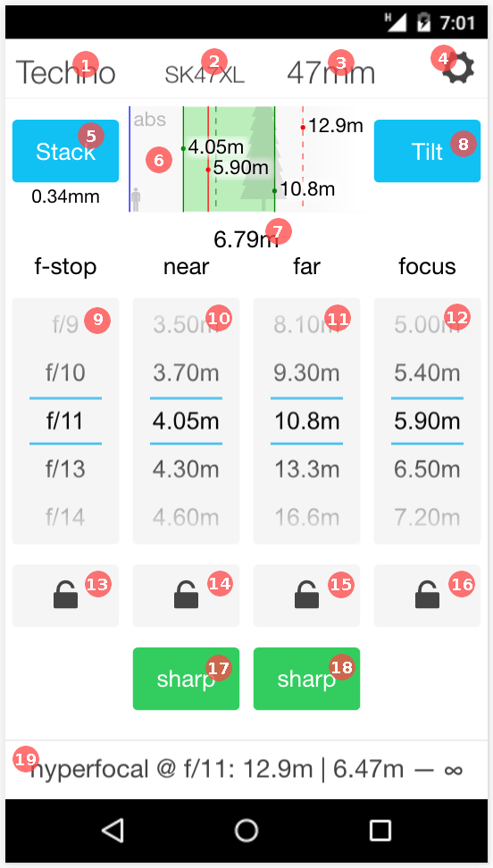Tap the sharp button under near column
The width and height of the screenshot is (493, 868).
(x=186, y=679)
